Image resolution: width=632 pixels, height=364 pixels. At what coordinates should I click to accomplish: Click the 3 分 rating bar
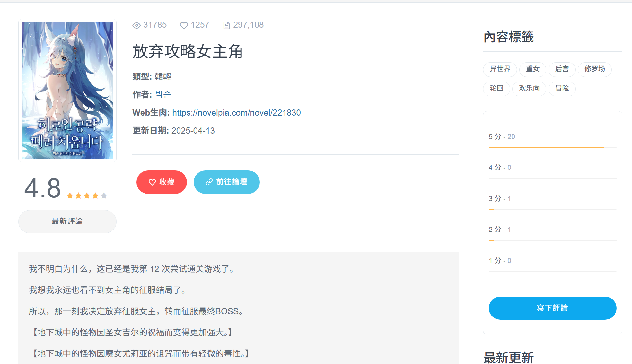(x=552, y=210)
